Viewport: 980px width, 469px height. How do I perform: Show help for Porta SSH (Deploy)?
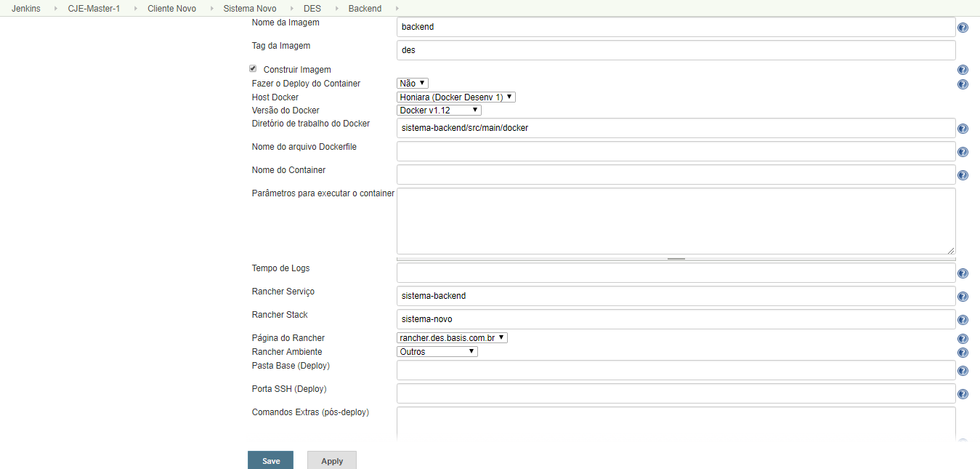(x=963, y=394)
